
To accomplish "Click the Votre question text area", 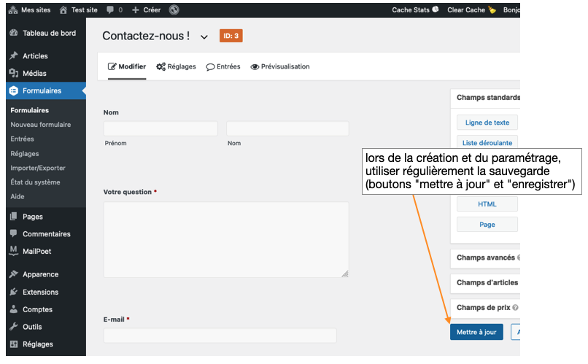I will coord(225,239).
